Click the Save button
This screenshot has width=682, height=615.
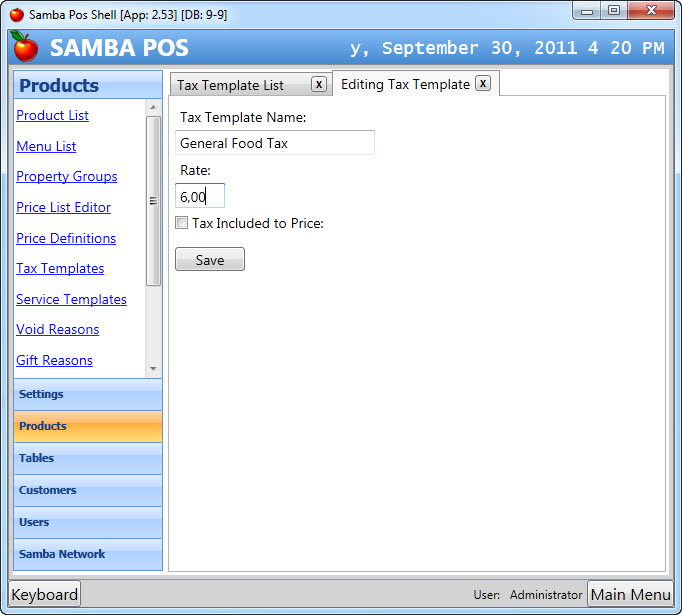210,260
